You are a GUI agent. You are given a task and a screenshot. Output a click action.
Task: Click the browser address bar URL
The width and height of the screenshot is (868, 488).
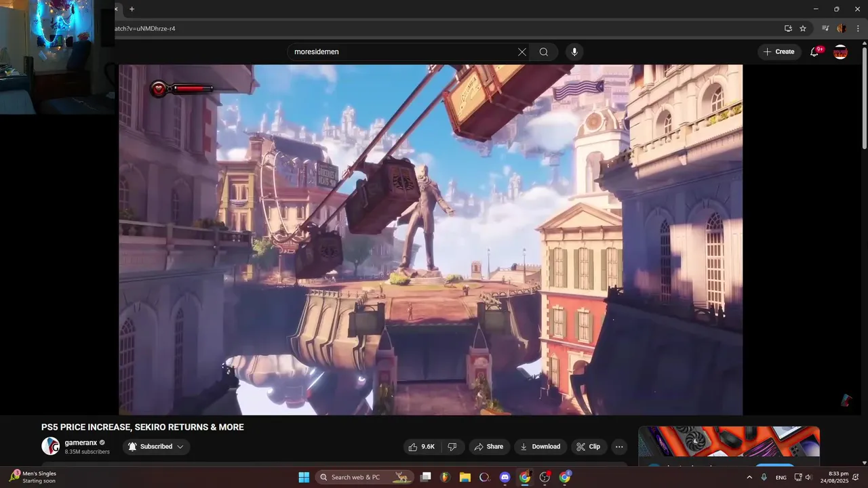coord(145,28)
